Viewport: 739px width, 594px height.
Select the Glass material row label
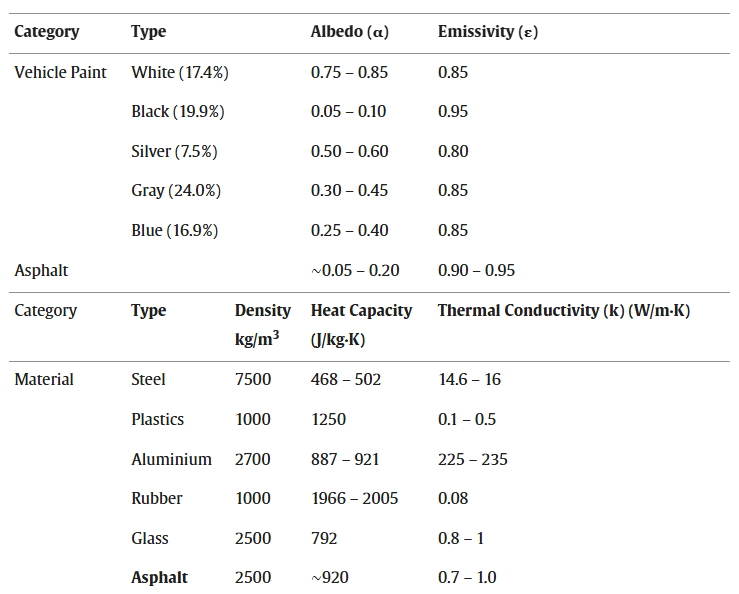(150, 538)
